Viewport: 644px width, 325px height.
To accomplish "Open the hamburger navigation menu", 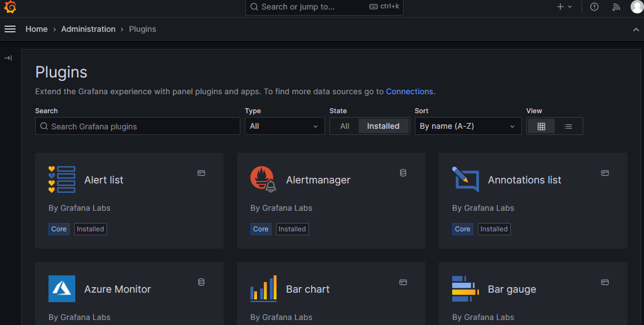I will tap(10, 29).
